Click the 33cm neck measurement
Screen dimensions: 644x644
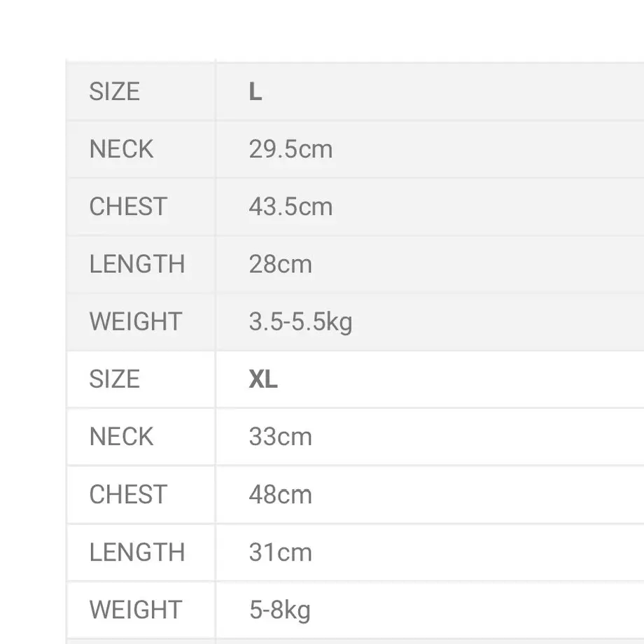click(x=280, y=436)
